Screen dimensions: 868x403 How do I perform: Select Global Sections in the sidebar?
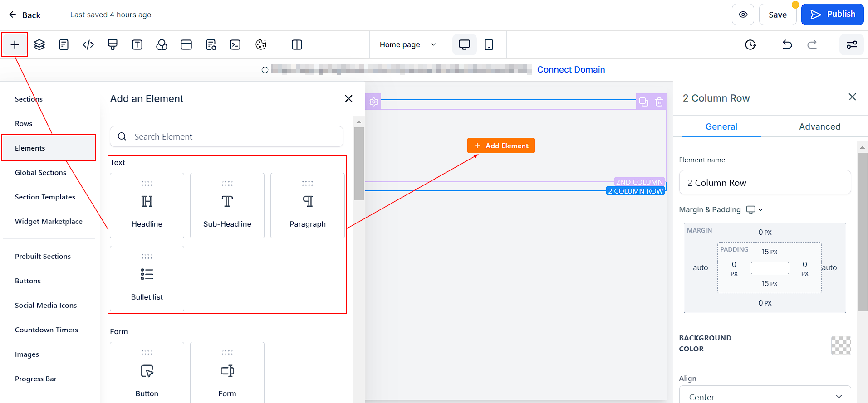[40, 172]
